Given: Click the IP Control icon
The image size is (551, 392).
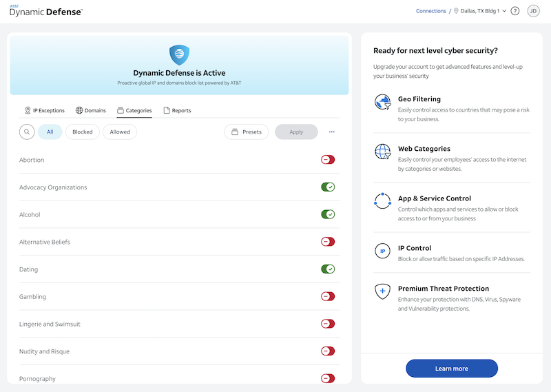Looking at the screenshot, I should pos(383,251).
